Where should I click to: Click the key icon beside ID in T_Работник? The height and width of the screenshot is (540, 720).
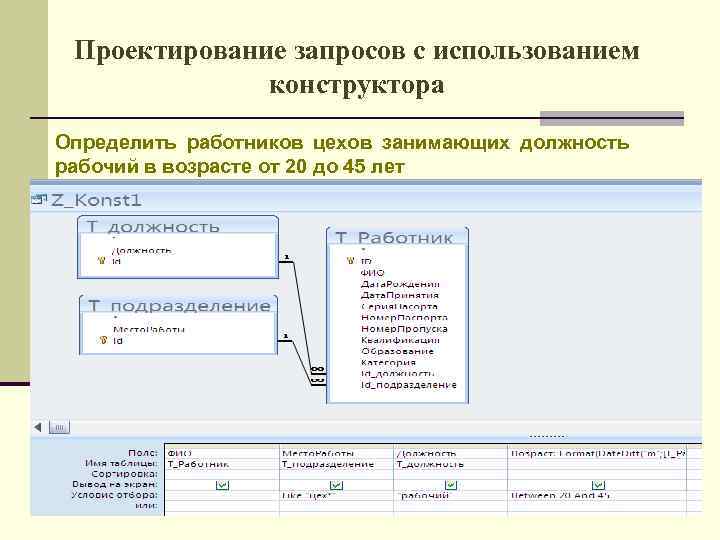point(351,261)
